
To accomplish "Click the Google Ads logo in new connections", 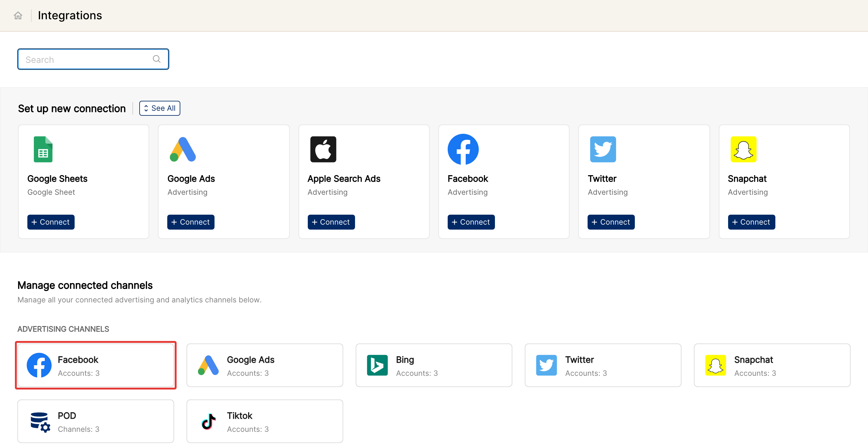I will (182, 149).
